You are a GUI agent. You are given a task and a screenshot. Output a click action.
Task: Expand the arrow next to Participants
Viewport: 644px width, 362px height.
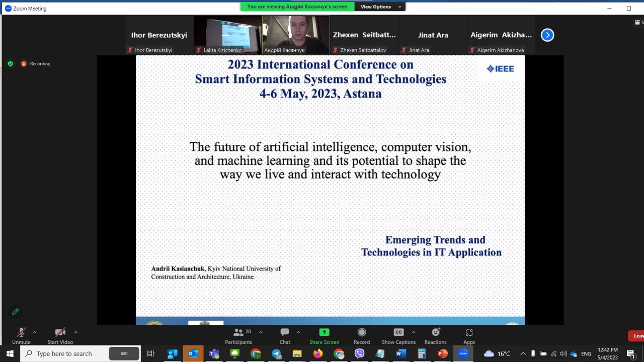[260, 332]
